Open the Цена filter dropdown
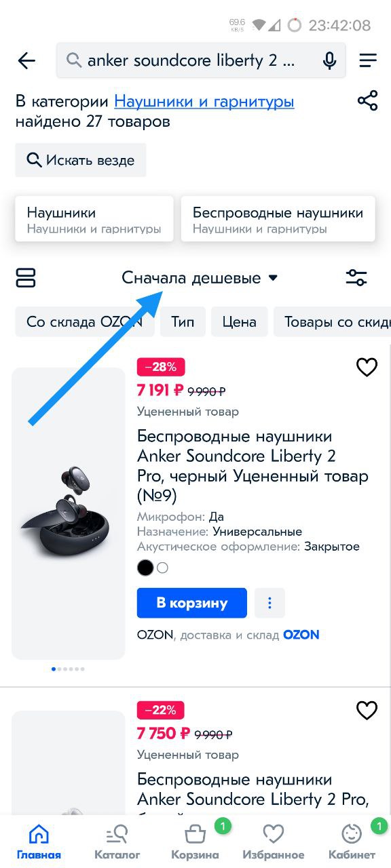391x868 pixels. 240,322
